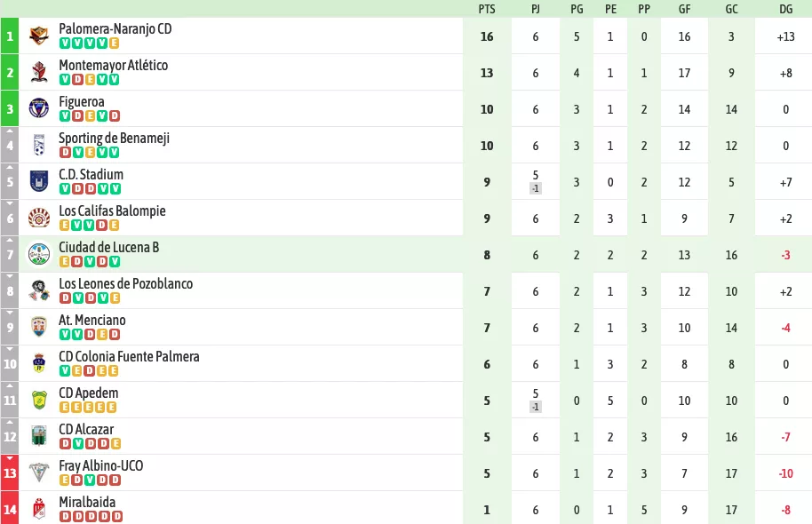Click the -1 pending match badge for CD Apedem

(536, 407)
